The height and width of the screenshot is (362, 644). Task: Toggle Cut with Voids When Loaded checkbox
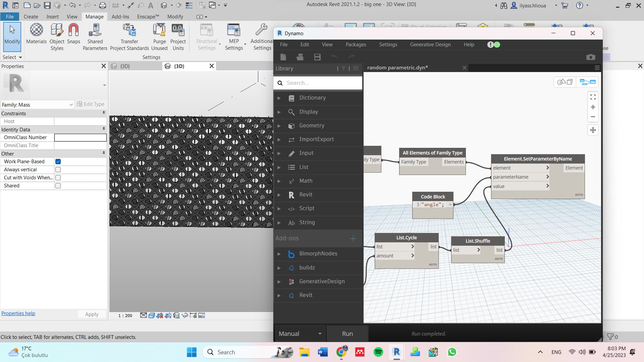[x=58, y=178]
